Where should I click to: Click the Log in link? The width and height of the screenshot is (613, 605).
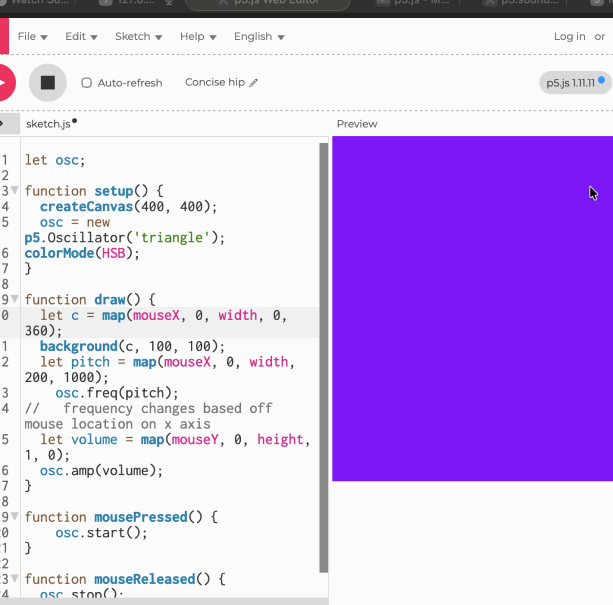569,36
